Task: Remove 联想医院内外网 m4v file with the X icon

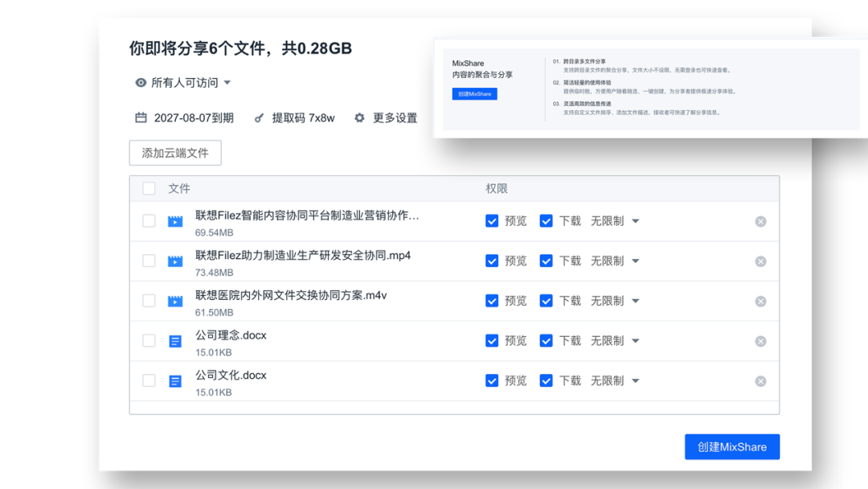Action: pyautogui.click(x=760, y=302)
